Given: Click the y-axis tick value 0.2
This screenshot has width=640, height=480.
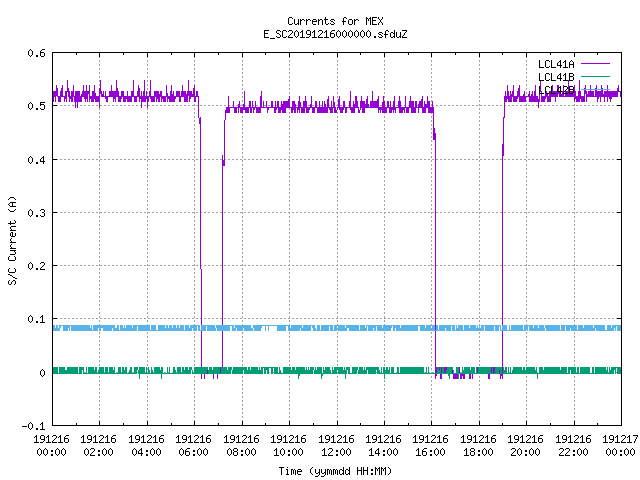Looking at the screenshot, I should (36, 266).
